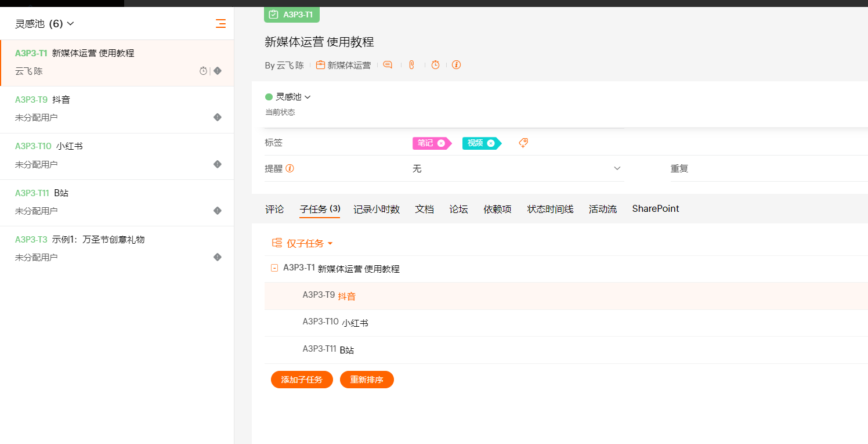This screenshot has width=868, height=444.
Task: Click the priority diamond icon on 抖音 item
Action: pyautogui.click(x=218, y=117)
